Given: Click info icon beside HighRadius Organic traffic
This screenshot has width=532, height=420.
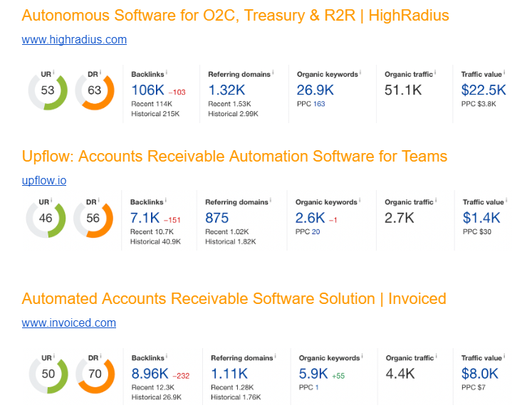Looking at the screenshot, I should 435,73.
